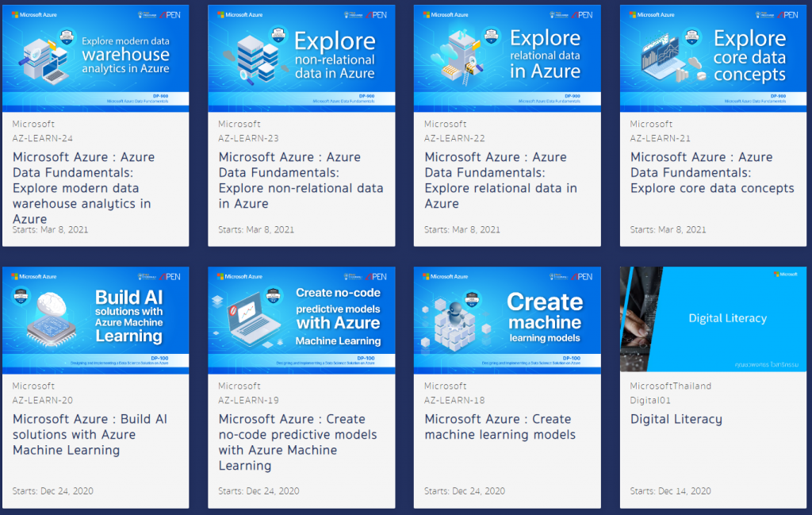Open the 'Explore core data concepts' course title
Screen dimensions: 812x515
[x=712, y=172]
